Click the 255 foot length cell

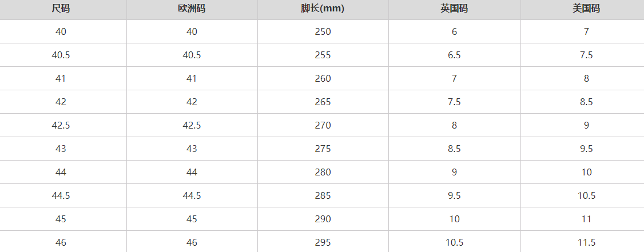pyautogui.click(x=323, y=55)
